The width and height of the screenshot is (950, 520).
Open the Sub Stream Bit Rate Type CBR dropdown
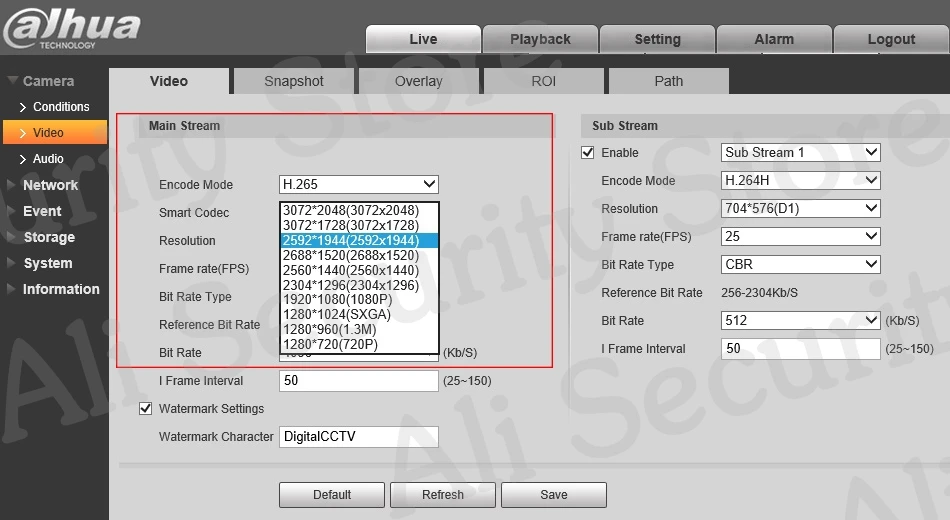click(800, 264)
